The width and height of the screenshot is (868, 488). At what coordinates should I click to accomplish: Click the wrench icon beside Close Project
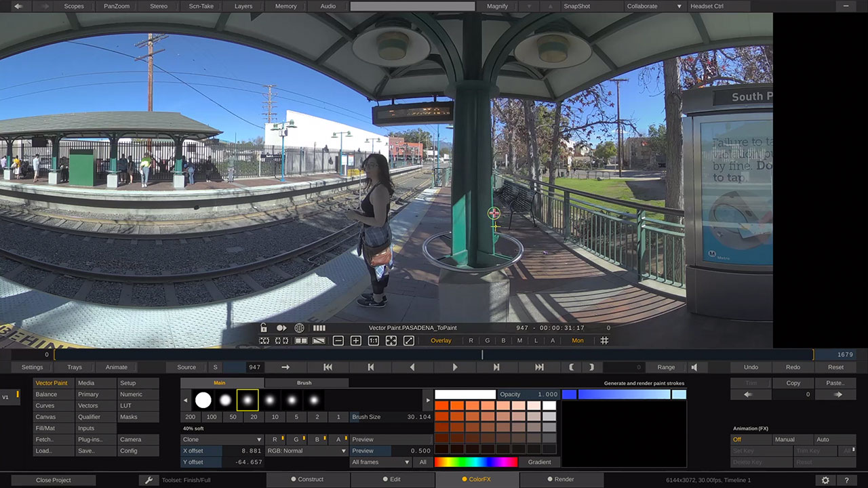tap(149, 479)
